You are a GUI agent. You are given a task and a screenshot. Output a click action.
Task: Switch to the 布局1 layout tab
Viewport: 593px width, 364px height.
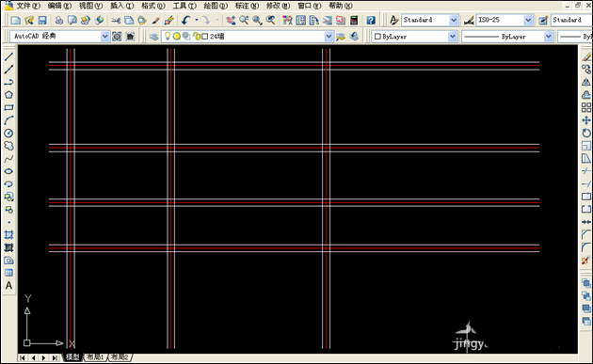pyautogui.click(x=95, y=357)
